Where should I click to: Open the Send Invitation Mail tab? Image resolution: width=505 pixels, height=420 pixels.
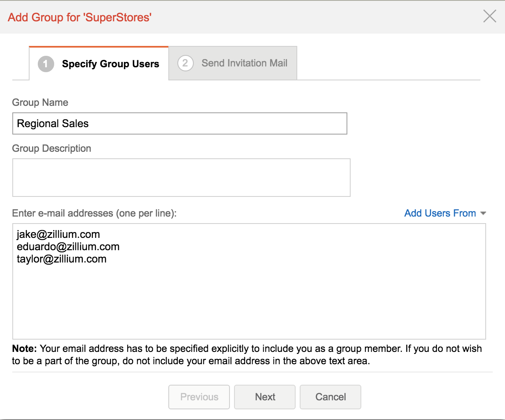[244, 63]
